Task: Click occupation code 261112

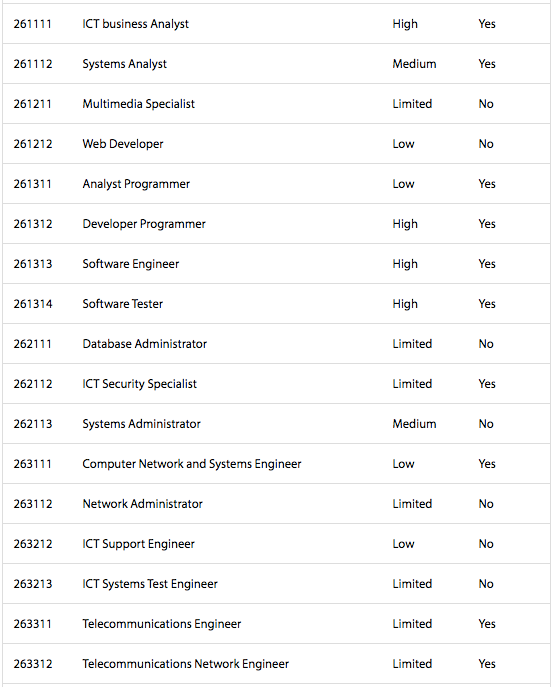Action: click(x=33, y=64)
